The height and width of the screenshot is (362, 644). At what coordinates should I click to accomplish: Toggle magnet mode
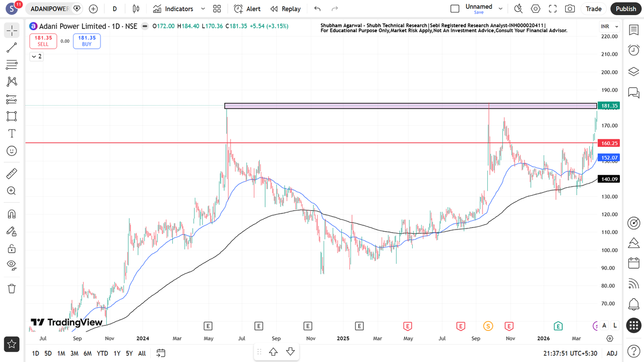pyautogui.click(x=11, y=214)
